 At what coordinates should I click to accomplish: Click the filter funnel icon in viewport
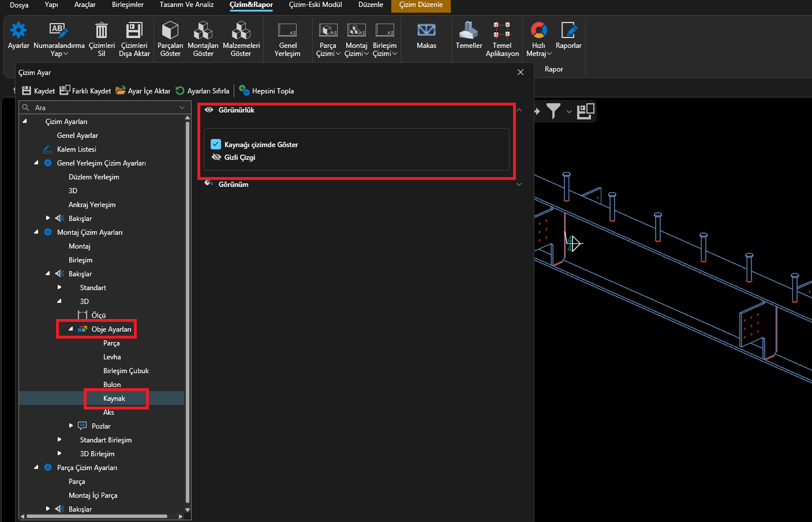[x=553, y=111]
